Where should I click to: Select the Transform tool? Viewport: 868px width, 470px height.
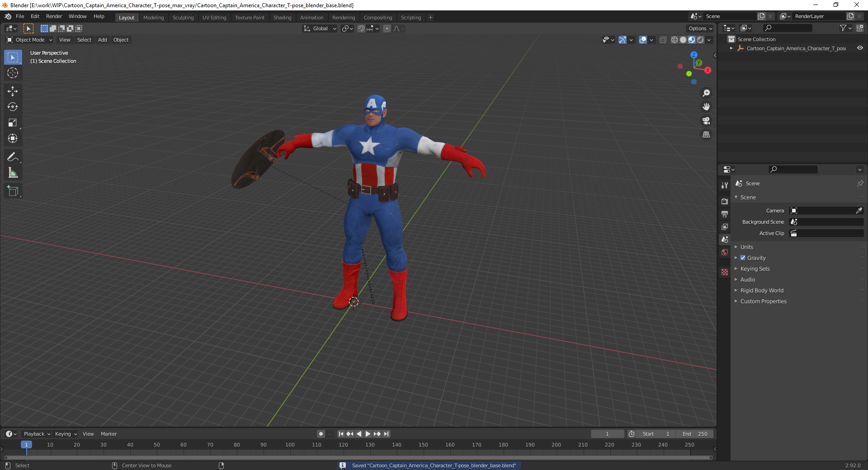point(13,139)
